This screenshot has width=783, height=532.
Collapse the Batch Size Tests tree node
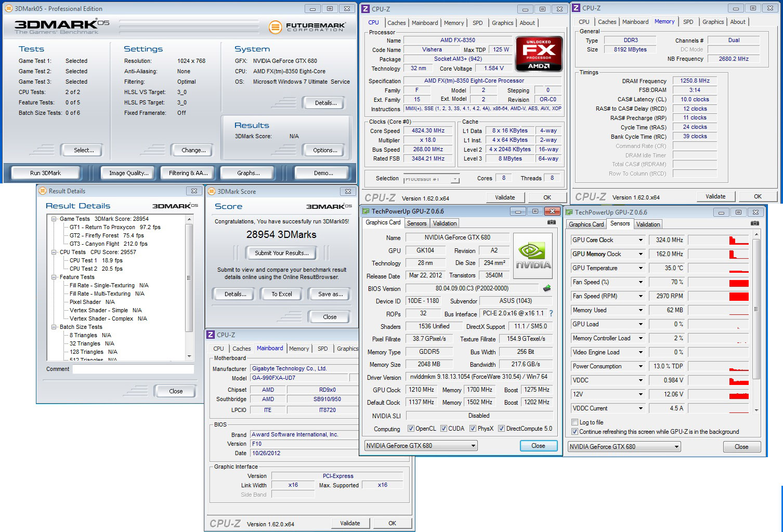[x=54, y=327]
